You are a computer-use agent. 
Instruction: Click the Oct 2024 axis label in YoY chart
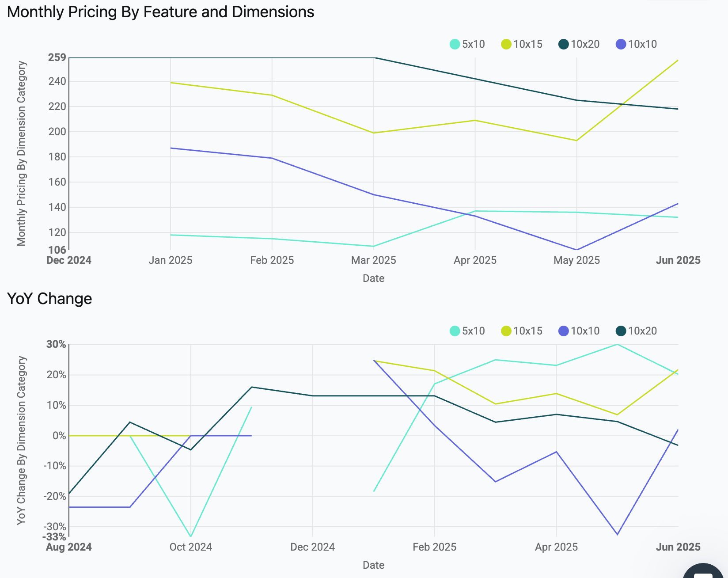click(x=191, y=547)
